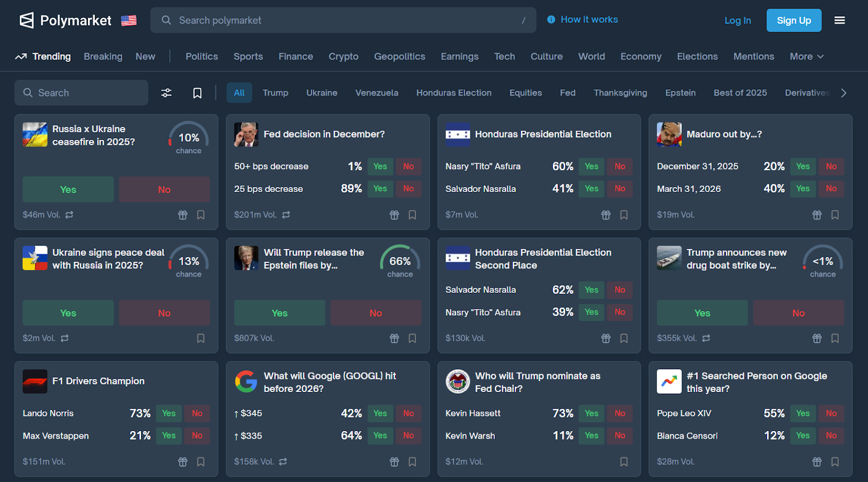Screen dimensions: 868x482
Task: Select the Venezuela topic filter
Action: click(x=377, y=93)
